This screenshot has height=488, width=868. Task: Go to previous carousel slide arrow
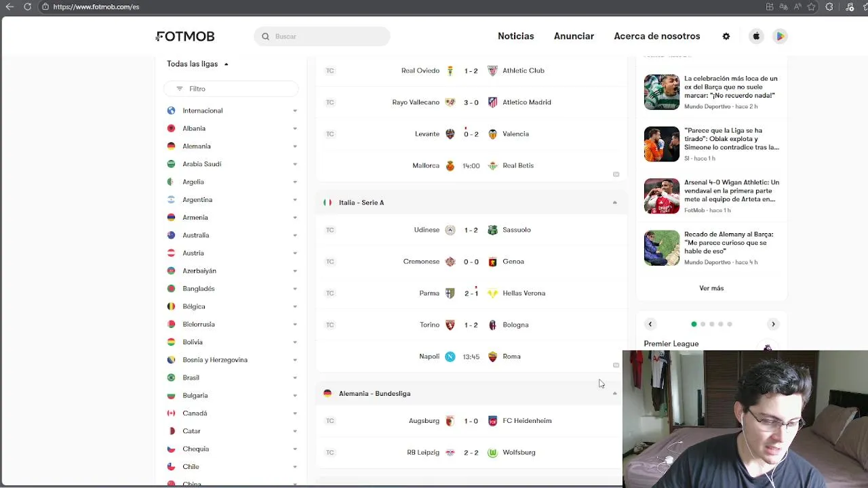point(650,324)
